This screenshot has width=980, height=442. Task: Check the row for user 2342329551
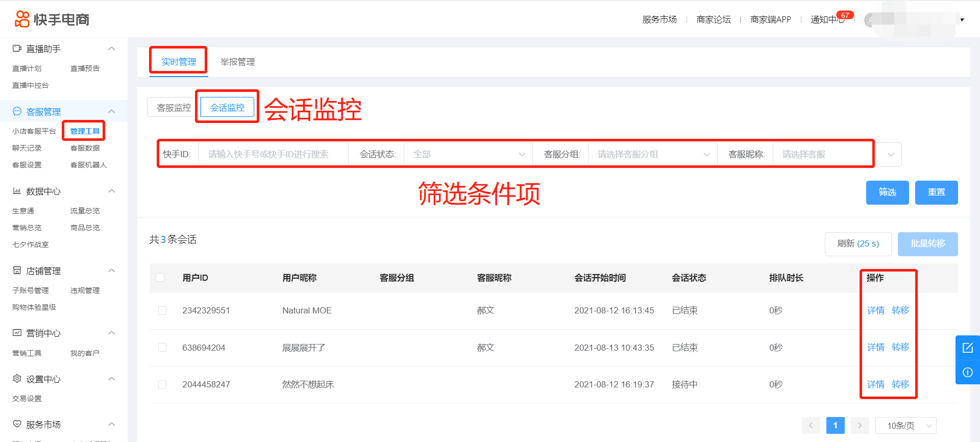click(162, 310)
